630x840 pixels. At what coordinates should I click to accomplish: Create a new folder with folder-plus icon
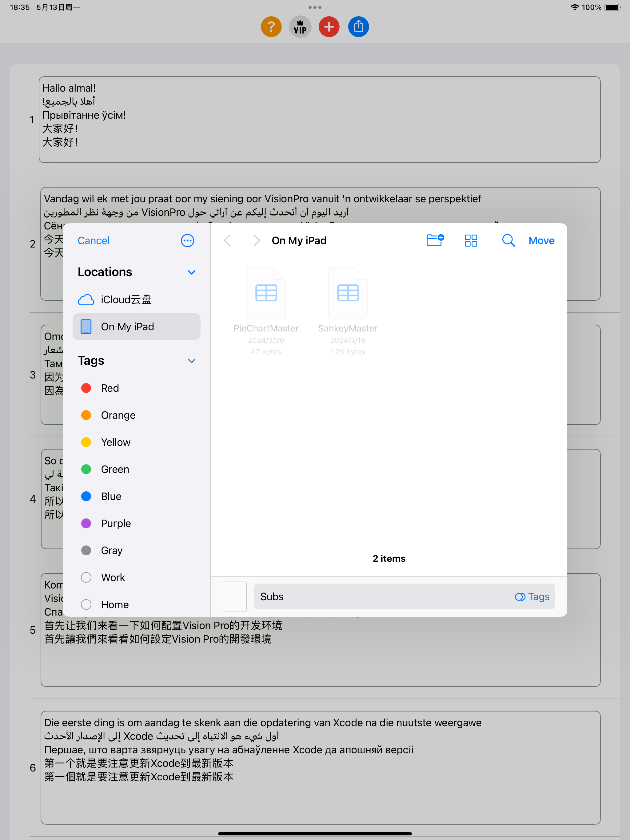point(435,240)
